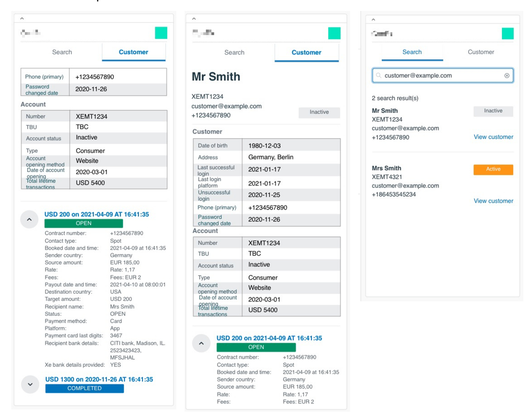Click the teal swatch in the right panel header

tap(507, 33)
